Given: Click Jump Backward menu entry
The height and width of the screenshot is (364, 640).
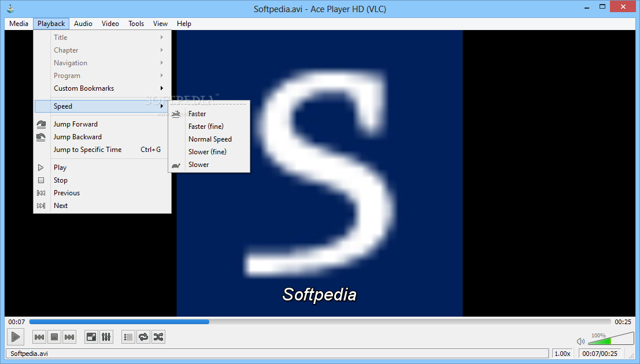Looking at the screenshot, I should click(x=102, y=137).
